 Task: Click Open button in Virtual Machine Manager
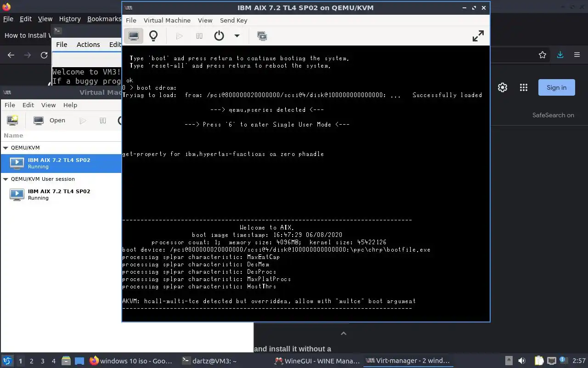[x=50, y=121]
